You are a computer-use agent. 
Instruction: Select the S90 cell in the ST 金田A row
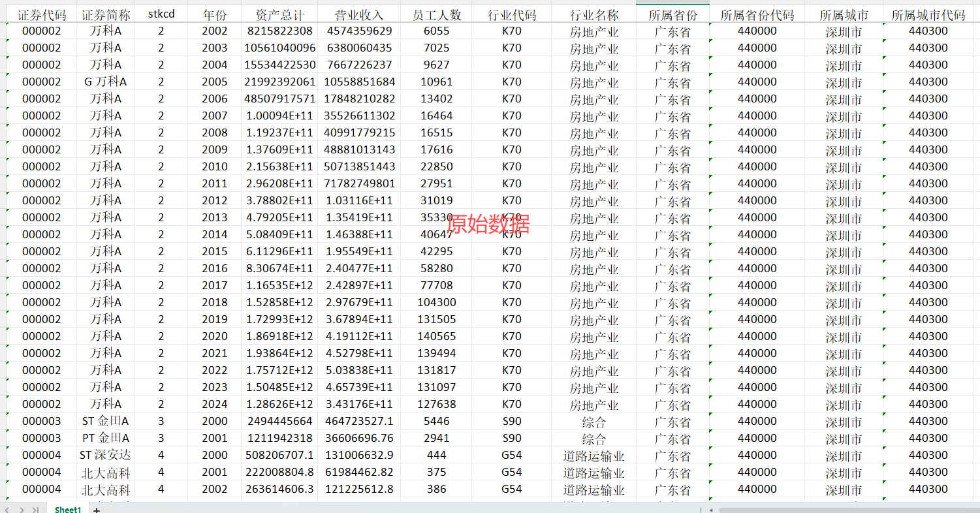pos(512,421)
